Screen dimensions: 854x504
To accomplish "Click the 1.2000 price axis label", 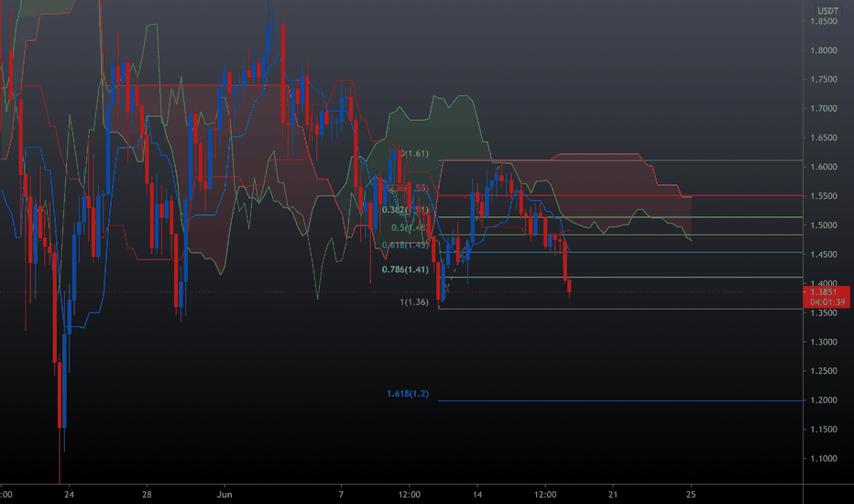I will [x=824, y=400].
